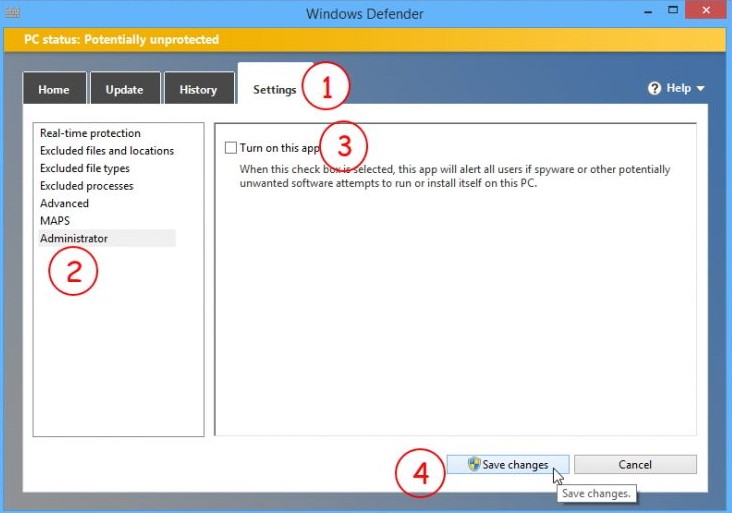This screenshot has width=732, height=513.
Task: Select the Settings tab
Action: tap(274, 90)
